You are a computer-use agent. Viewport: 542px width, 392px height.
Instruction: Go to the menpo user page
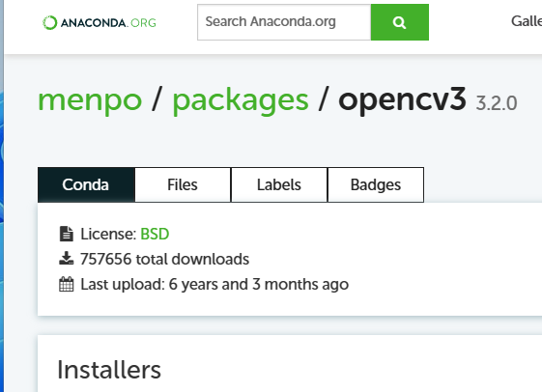click(90, 100)
